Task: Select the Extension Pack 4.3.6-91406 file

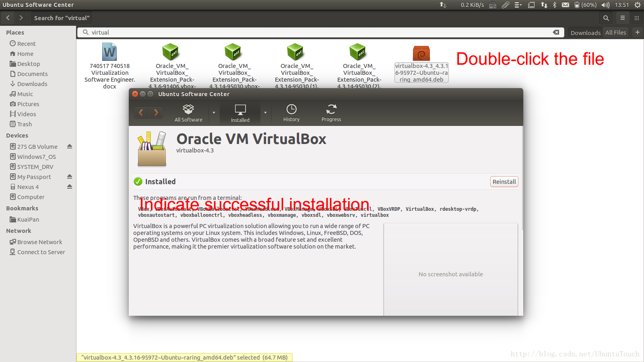Action: (172, 66)
